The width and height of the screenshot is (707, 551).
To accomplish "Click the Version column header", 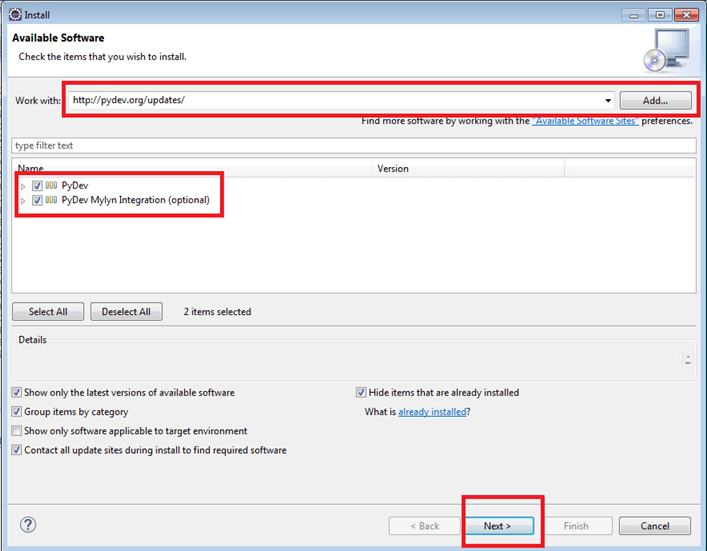I will tap(469, 169).
